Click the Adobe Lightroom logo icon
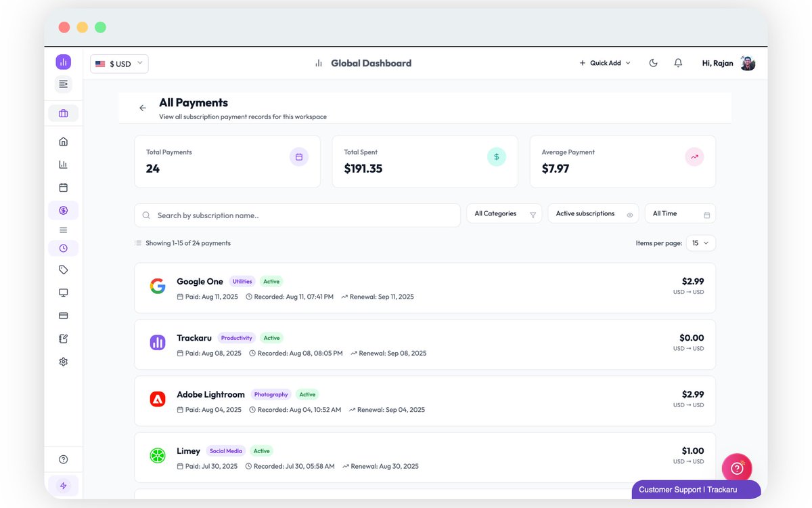Image resolution: width=812 pixels, height=508 pixels. pyautogui.click(x=158, y=400)
